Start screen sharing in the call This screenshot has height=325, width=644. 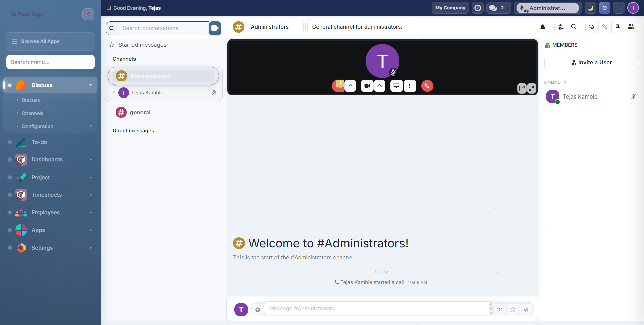396,86
